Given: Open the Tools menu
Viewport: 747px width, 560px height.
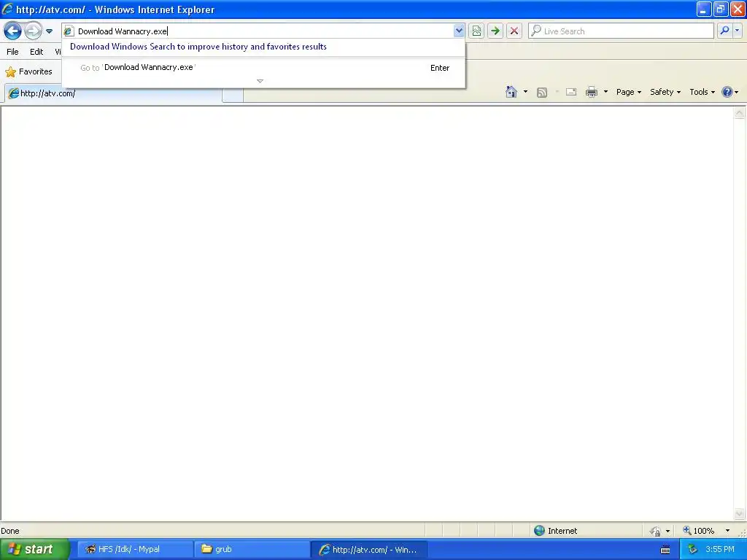Looking at the screenshot, I should 702,93.
